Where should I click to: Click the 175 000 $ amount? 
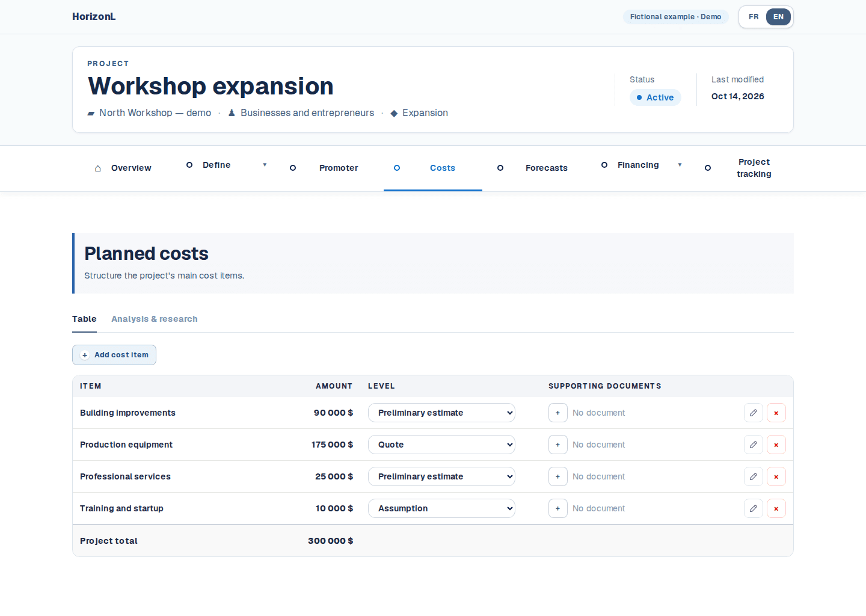pyautogui.click(x=332, y=445)
